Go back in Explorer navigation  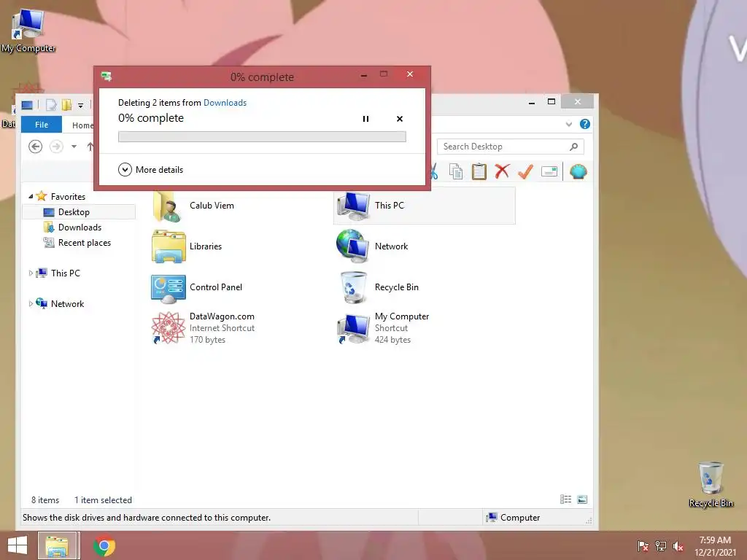click(35, 146)
